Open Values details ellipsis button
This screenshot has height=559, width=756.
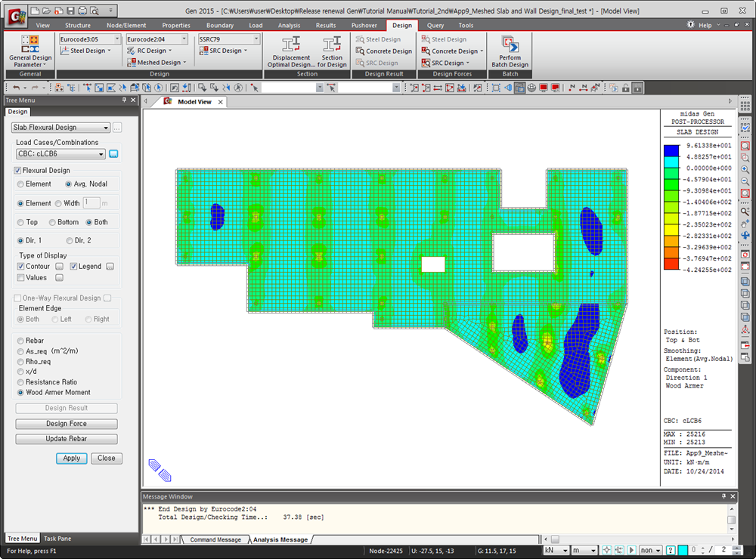pos(59,277)
